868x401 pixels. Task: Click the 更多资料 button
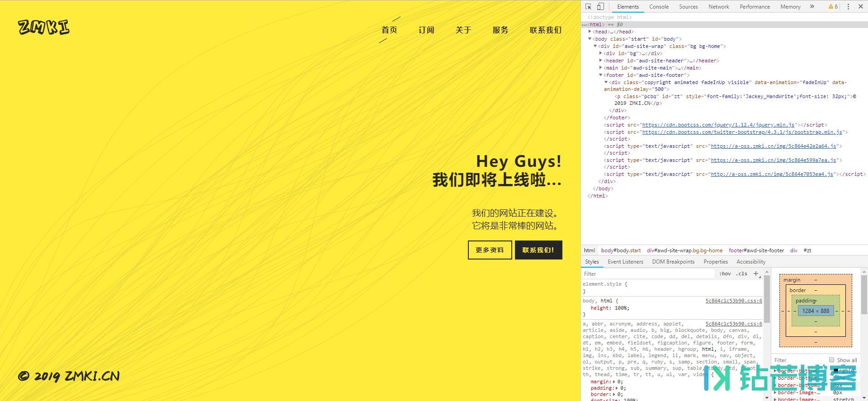(x=490, y=250)
